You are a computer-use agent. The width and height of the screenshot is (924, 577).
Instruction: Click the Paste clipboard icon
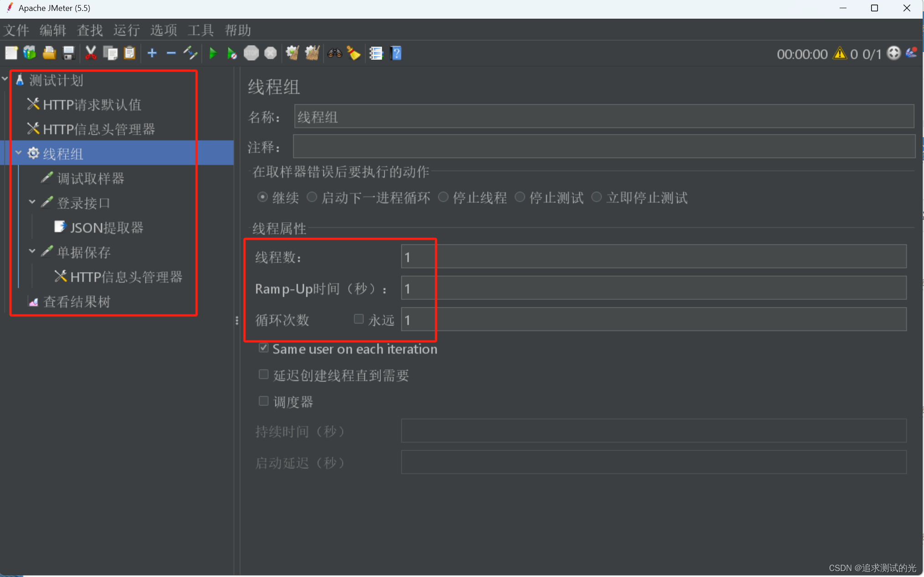point(130,53)
